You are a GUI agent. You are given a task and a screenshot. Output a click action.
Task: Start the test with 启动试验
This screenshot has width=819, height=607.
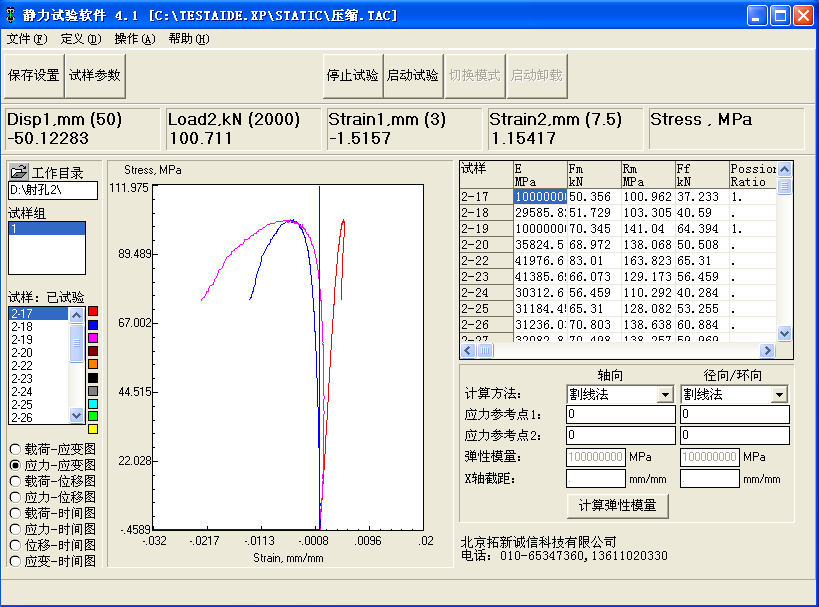pyautogui.click(x=413, y=76)
